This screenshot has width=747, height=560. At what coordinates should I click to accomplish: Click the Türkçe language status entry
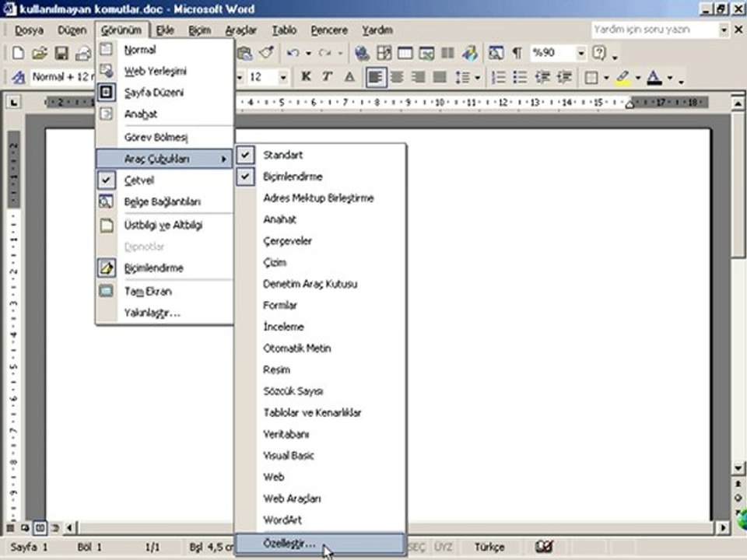click(489, 547)
